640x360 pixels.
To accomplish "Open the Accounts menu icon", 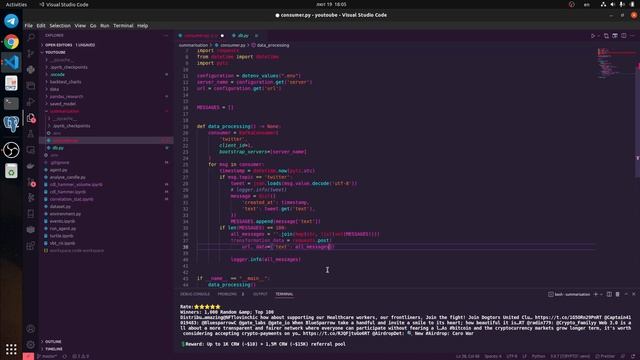I will pos(31,329).
